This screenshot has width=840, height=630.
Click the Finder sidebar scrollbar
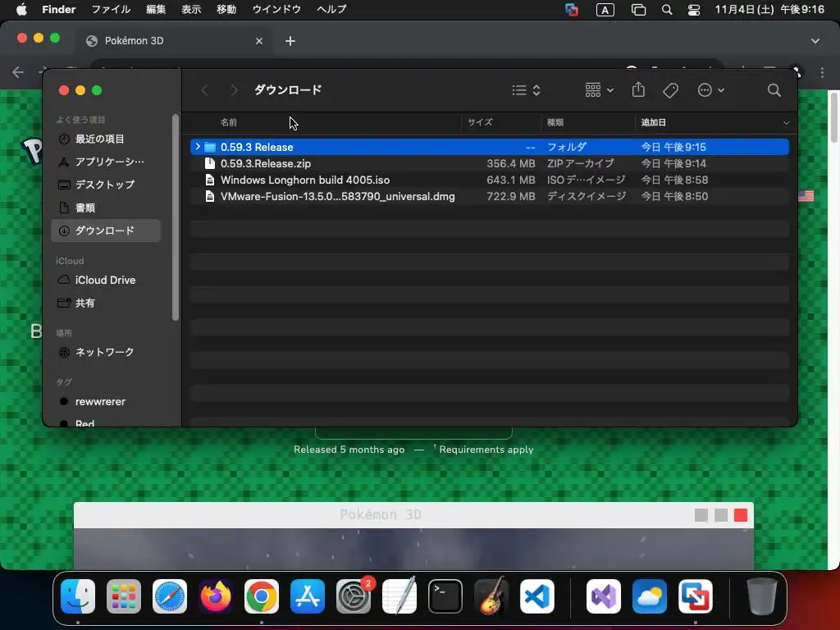[176, 217]
